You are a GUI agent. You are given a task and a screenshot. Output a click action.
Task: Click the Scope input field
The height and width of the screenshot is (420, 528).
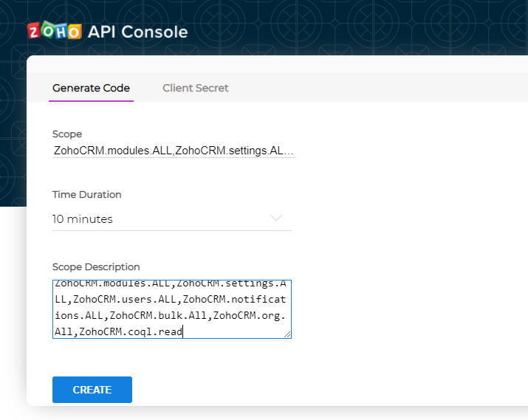[174, 151]
